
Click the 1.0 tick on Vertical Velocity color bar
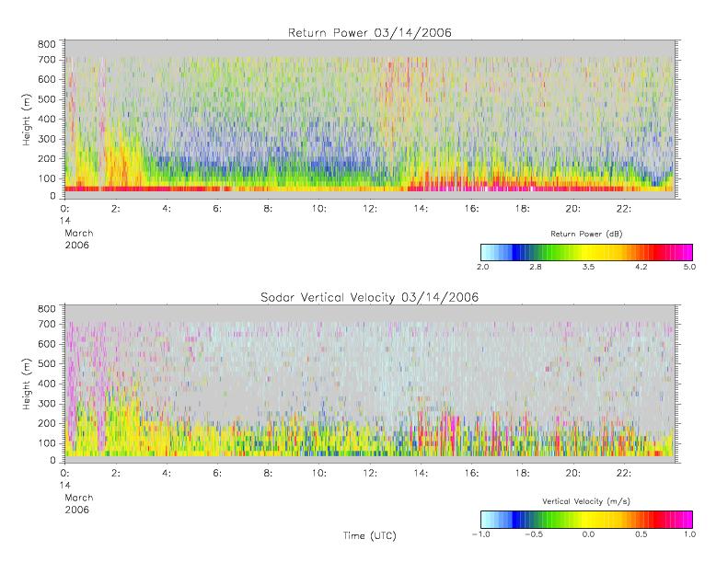pos(689,534)
